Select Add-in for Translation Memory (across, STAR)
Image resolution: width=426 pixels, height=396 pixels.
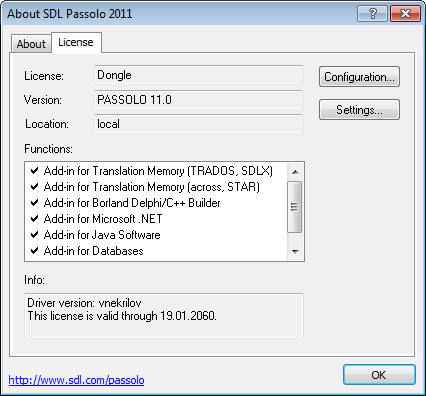(x=156, y=187)
